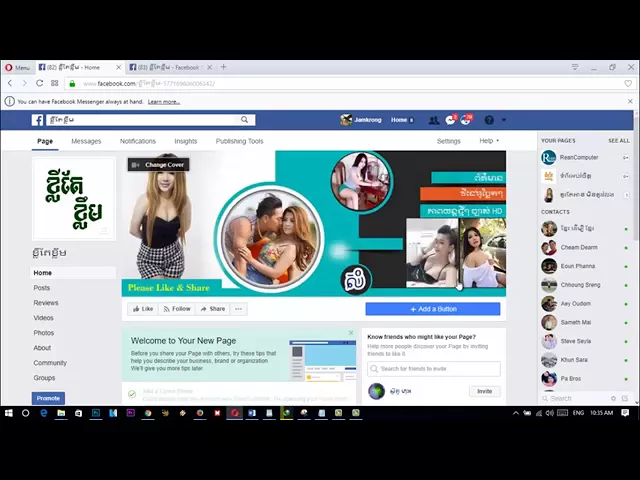Dismiss the Messenger notice bar

click(x=630, y=101)
